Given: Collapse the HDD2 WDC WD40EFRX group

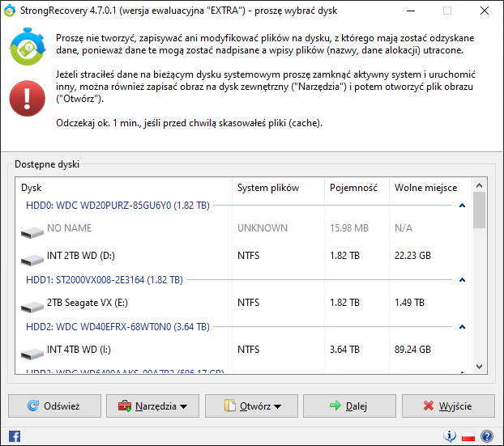Looking at the screenshot, I should click(462, 327).
